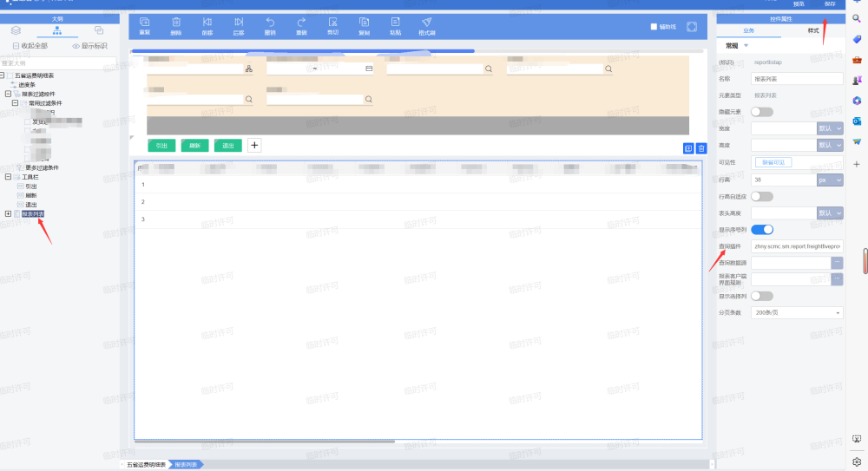Turn off the 显示序号列 switch

coord(762,230)
